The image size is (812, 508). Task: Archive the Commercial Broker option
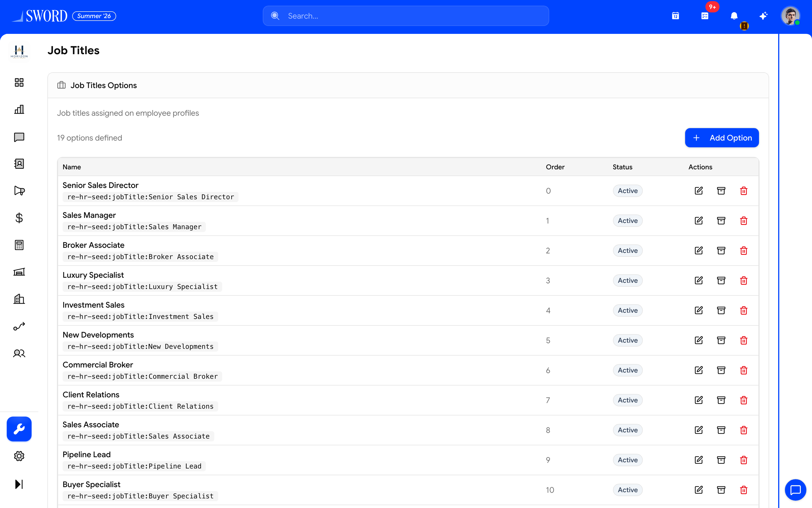coord(721,370)
